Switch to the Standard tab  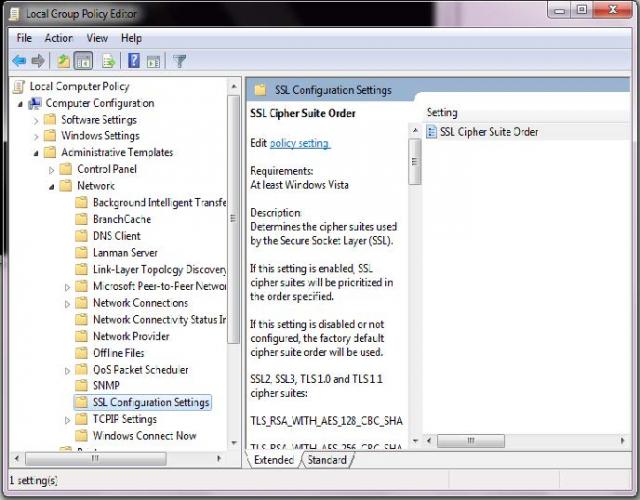[327, 460]
